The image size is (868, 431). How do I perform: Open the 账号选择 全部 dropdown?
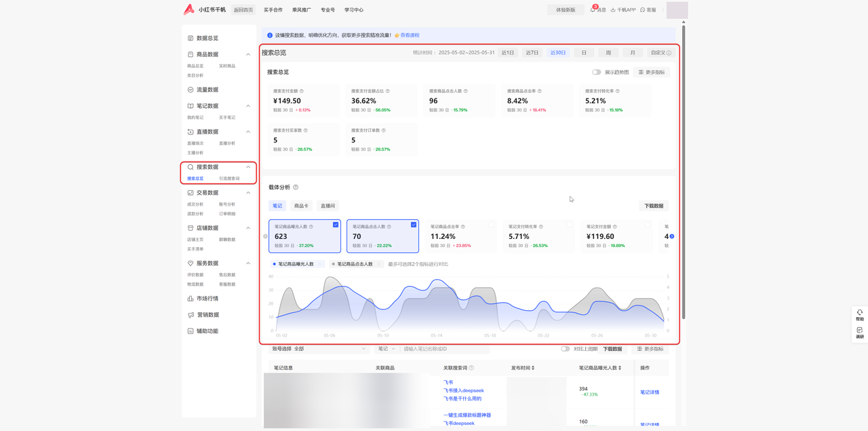319,349
